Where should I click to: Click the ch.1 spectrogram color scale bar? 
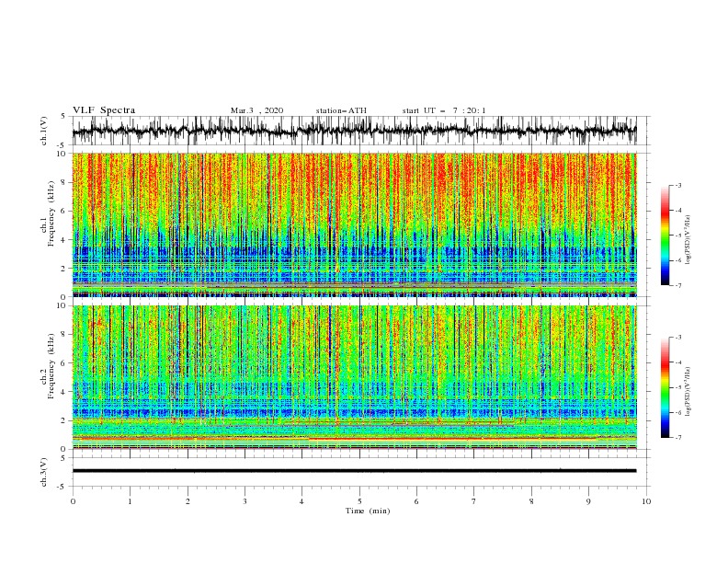[665, 236]
